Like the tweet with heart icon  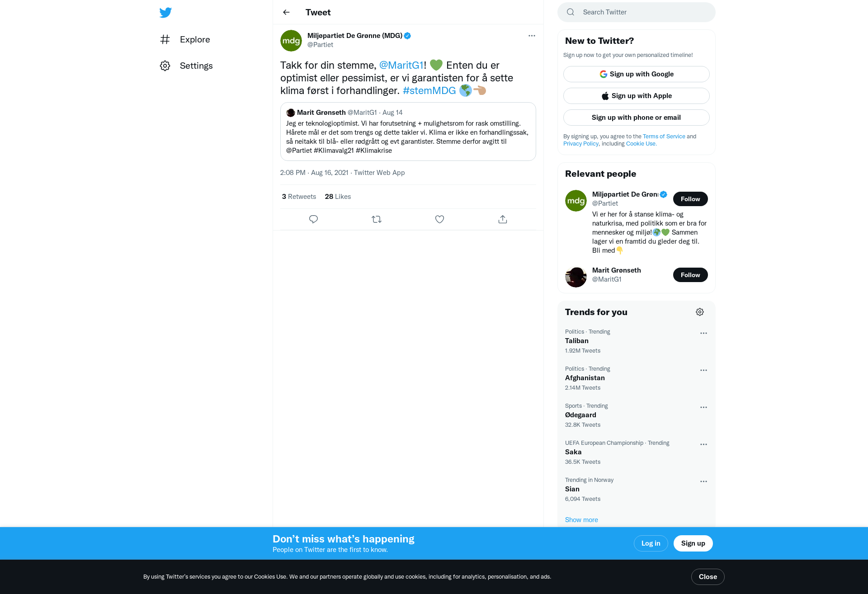click(439, 219)
